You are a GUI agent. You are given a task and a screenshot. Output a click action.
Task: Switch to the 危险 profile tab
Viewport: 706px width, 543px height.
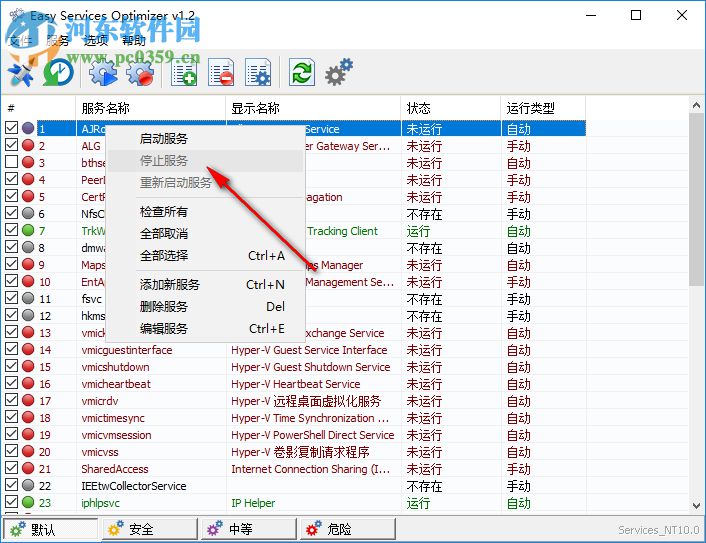point(348,529)
